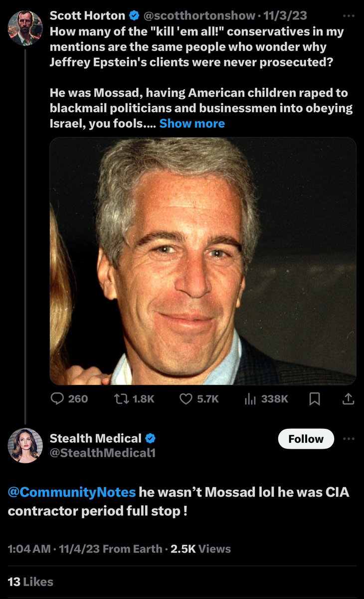364x599 pixels.
Task: Like the tweet with heart icon
Action: pos(186,398)
